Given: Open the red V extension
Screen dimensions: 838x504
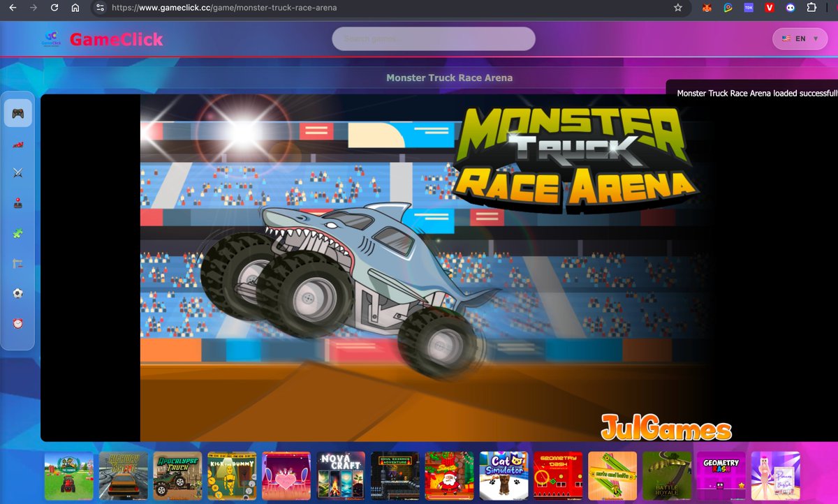Looking at the screenshot, I should tap(770, 8).
